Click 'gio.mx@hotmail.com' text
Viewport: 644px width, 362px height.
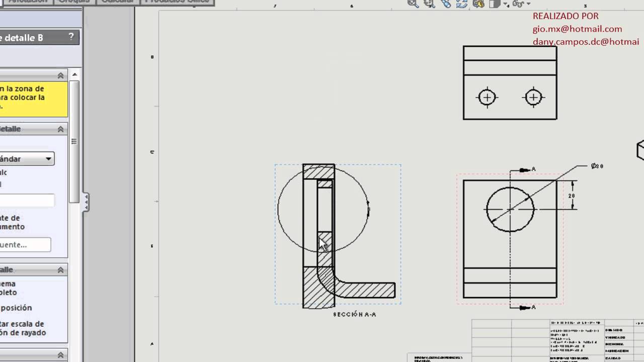coord(578,29)
